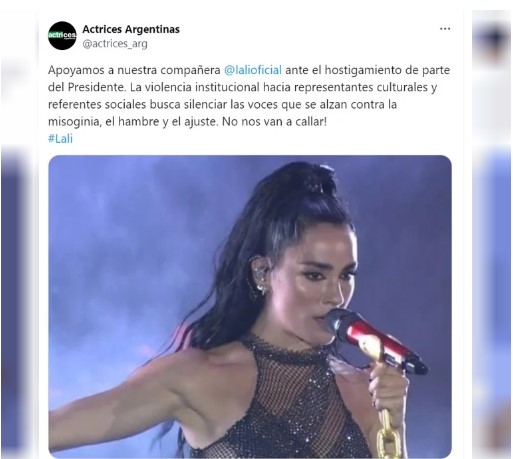513x459 pixels.
Task: Click the phrase No nos van a callar!
Action: (274, 122)
